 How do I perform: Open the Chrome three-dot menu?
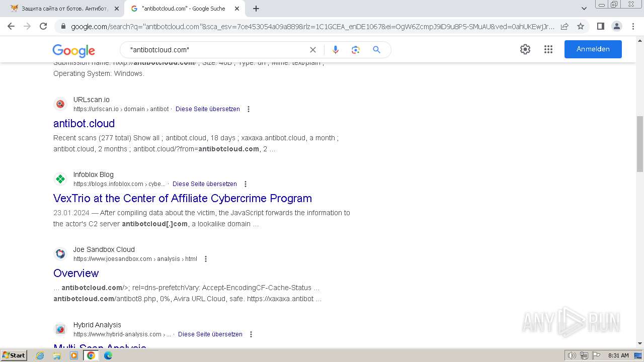click(632, 26)
